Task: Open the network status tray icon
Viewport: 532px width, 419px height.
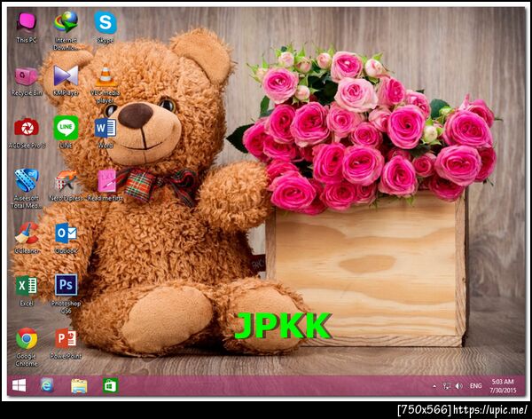Action: click(x=447, y=386)
